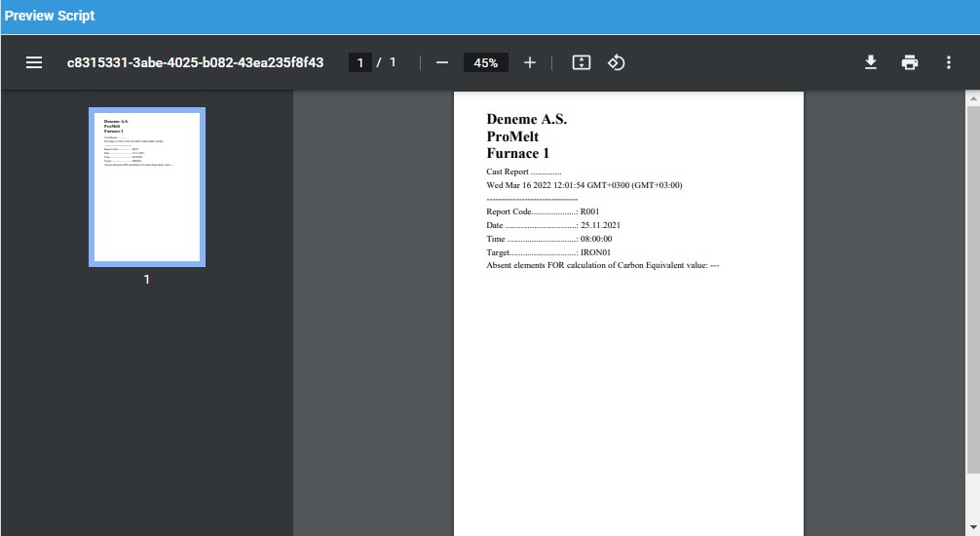Viewport: 980px width, 536px height.
Task: Click the zoom in plus icon
Action: (x=530, y=62)
